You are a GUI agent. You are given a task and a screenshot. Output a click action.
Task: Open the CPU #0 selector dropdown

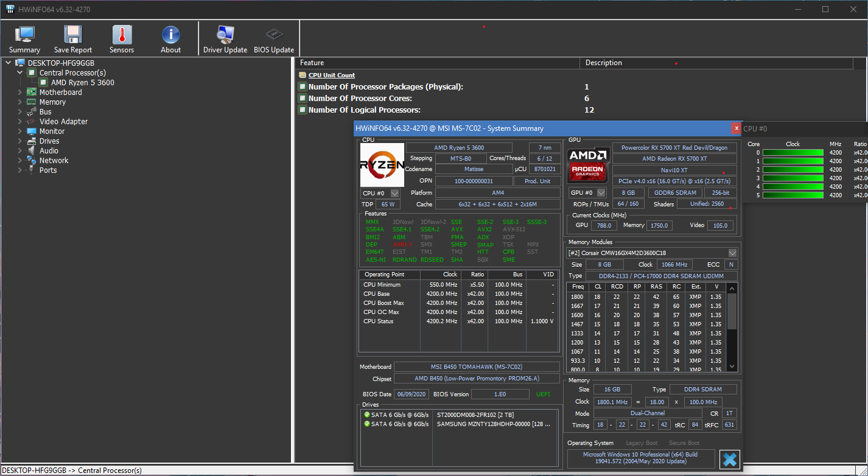tap(394, 193)
